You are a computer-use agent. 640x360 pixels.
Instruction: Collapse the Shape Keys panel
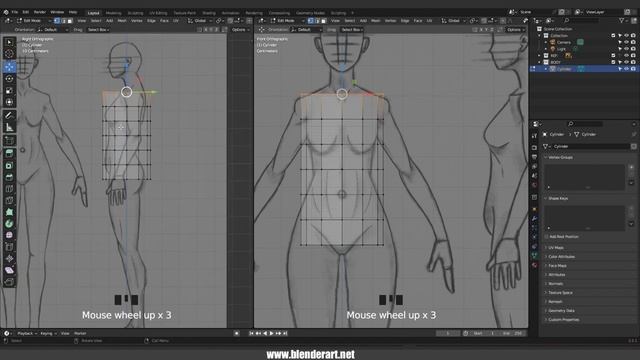point(558,198)
